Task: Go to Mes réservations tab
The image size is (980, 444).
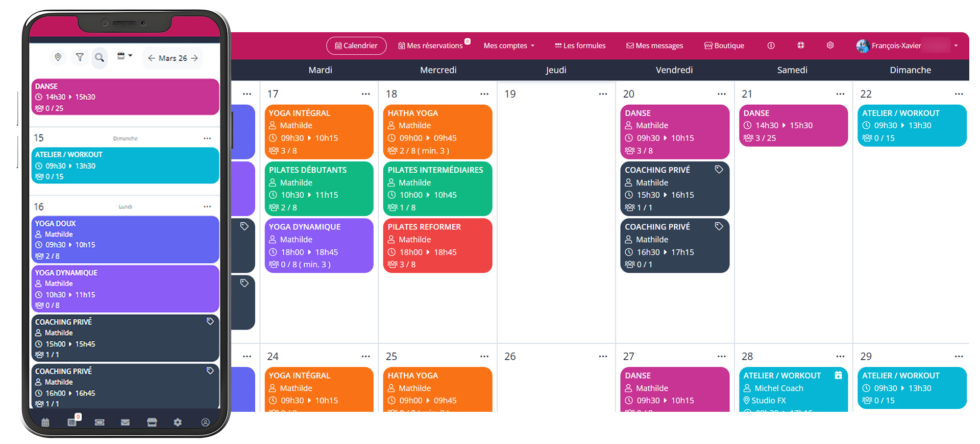Action: tap(430, 45)
